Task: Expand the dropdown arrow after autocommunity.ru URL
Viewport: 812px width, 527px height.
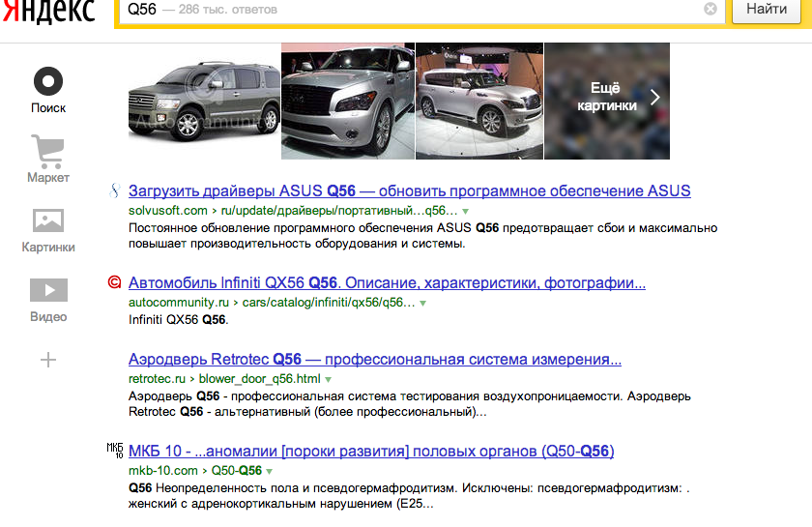Action: point(423,303)
